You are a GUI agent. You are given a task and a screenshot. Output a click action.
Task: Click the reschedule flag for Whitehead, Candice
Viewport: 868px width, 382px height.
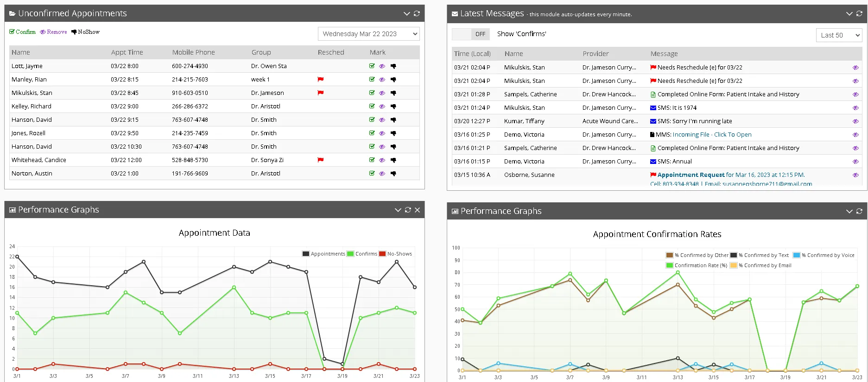(320, 160)
